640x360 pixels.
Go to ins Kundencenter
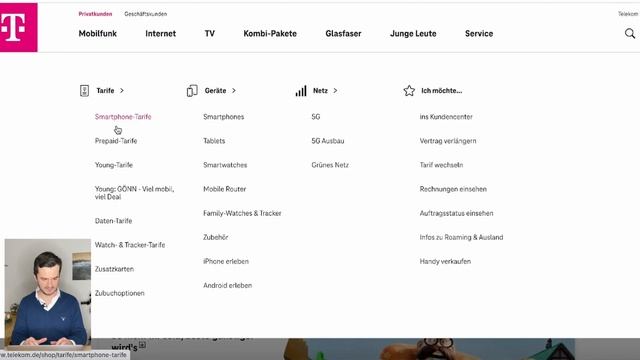446,117
